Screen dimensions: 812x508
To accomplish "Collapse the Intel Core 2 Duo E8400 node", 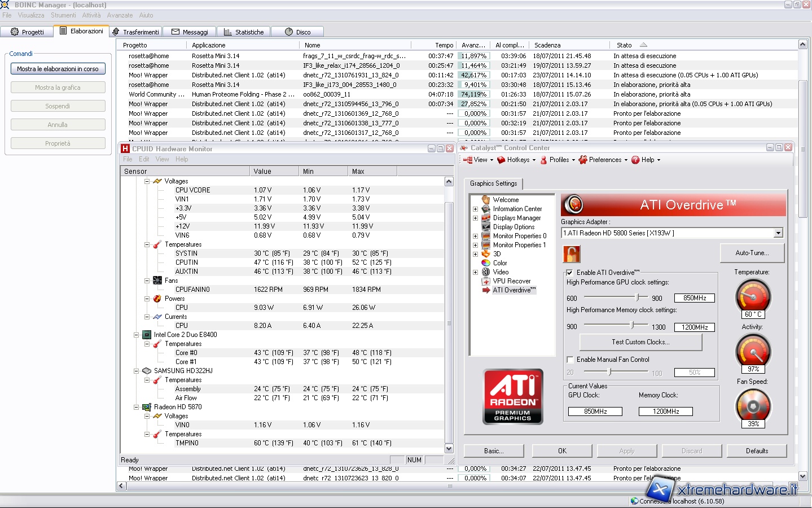I will pyautogui.click(x=136, y=335).
